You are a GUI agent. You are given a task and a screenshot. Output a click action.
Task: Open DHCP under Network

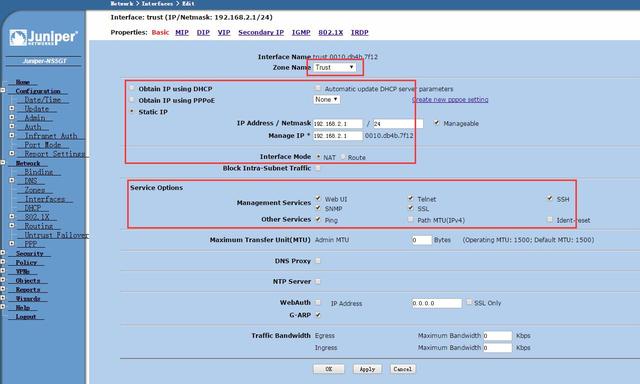coord(33,208)
